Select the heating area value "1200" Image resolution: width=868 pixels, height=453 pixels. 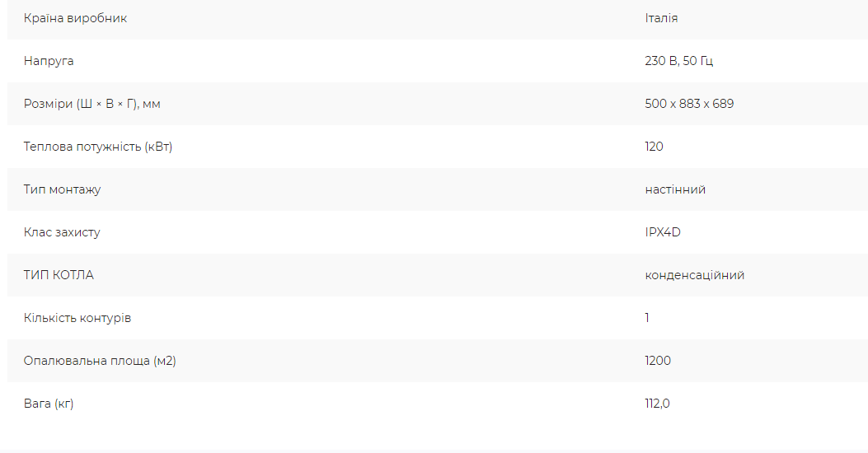click(658, 361)
